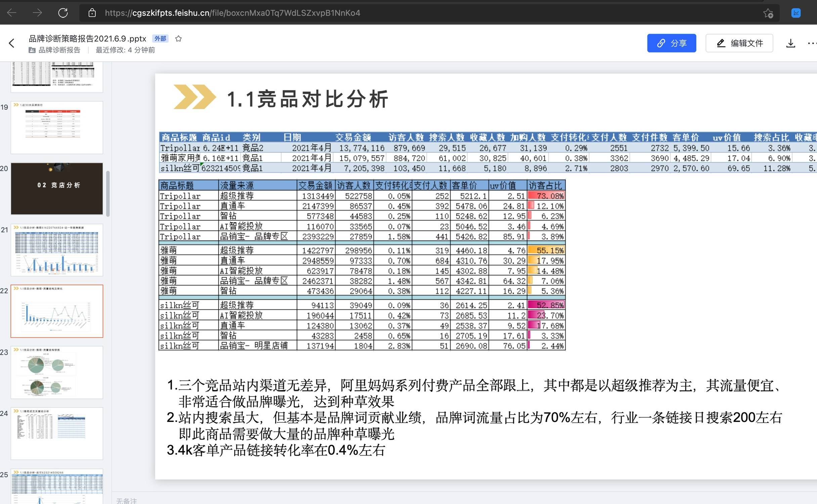
Task: Click the thumbnail panel scrollbar
Action: pyautogui.click(x=108, y=194)
